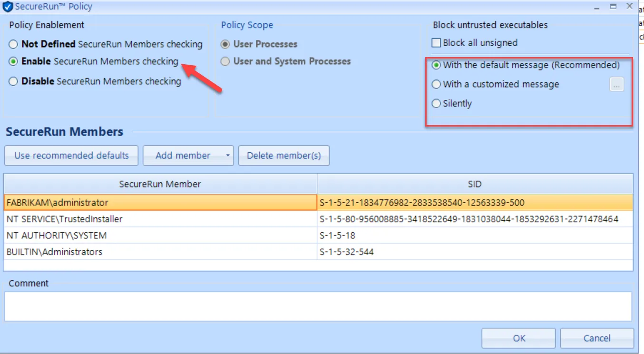
Task: Click Delete member(s) button
Action: 283,155
